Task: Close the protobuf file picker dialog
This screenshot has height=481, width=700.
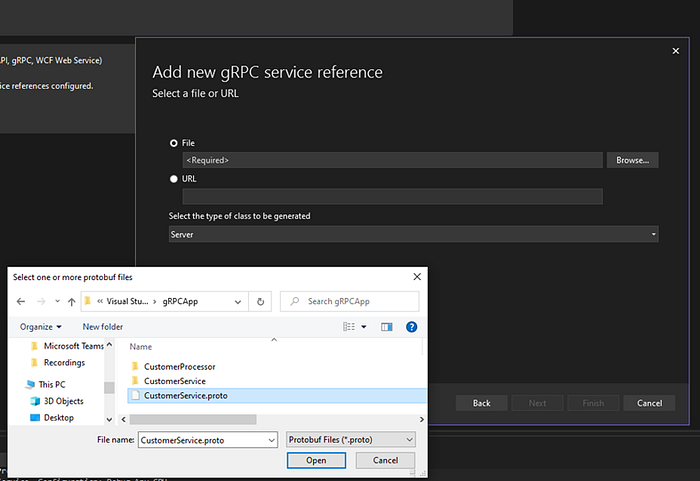Action: 417,276
